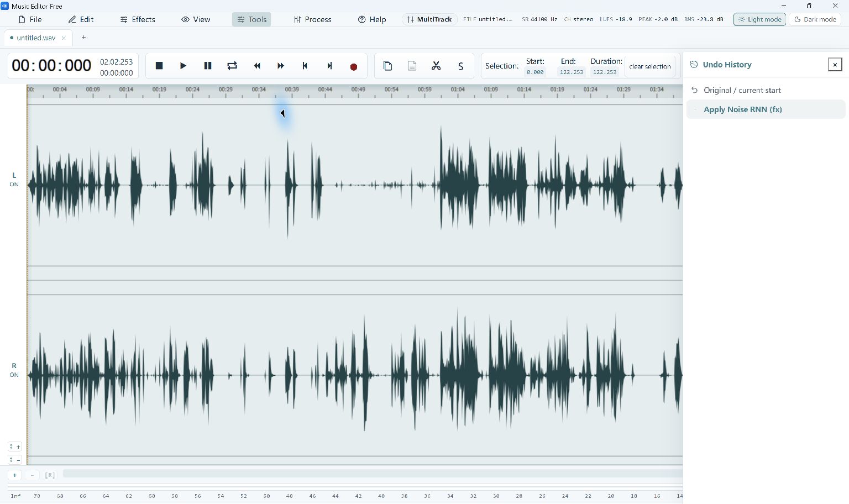
Task: Click the Paste icon in the toolbar
Action: tap(412, 66)
